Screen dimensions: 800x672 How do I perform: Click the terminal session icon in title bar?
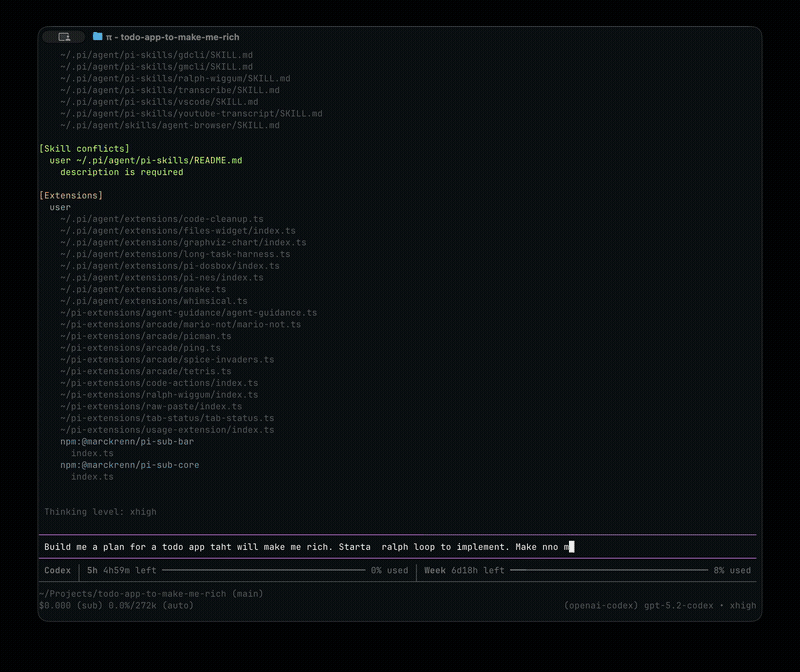[x=64, y=37]
